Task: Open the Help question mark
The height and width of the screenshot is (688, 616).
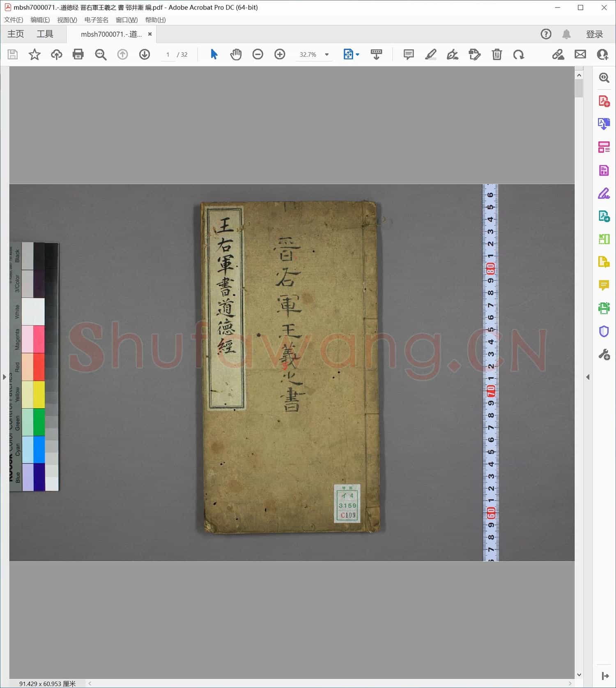Action: 546,34
